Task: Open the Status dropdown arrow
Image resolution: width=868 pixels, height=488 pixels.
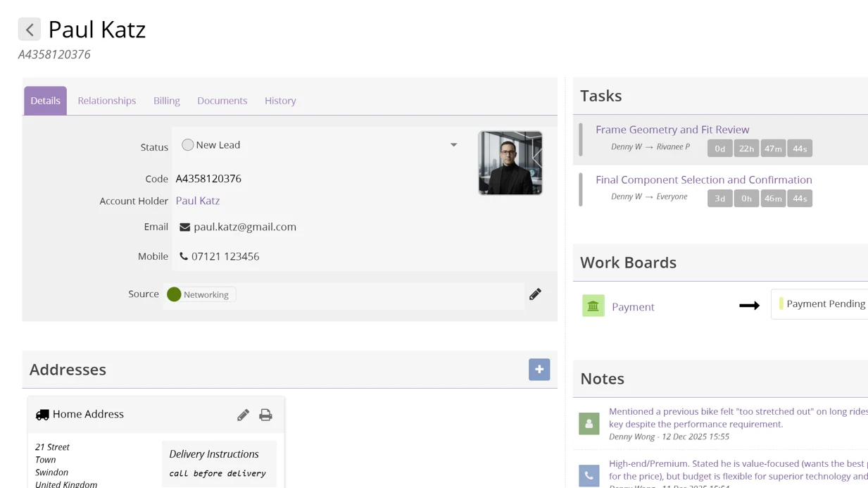Action: [x=453, y=144]
